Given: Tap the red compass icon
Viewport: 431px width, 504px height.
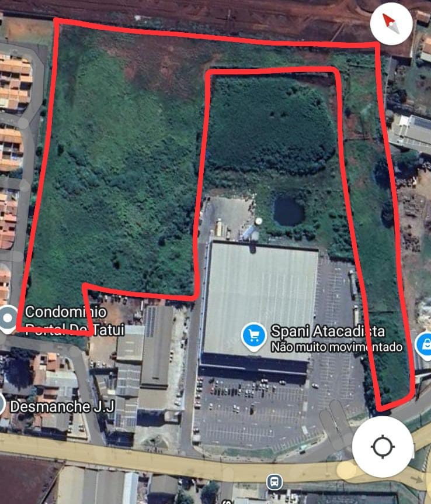Looking at the screenshot, I should pyautogui.click(x=391, y=23).
